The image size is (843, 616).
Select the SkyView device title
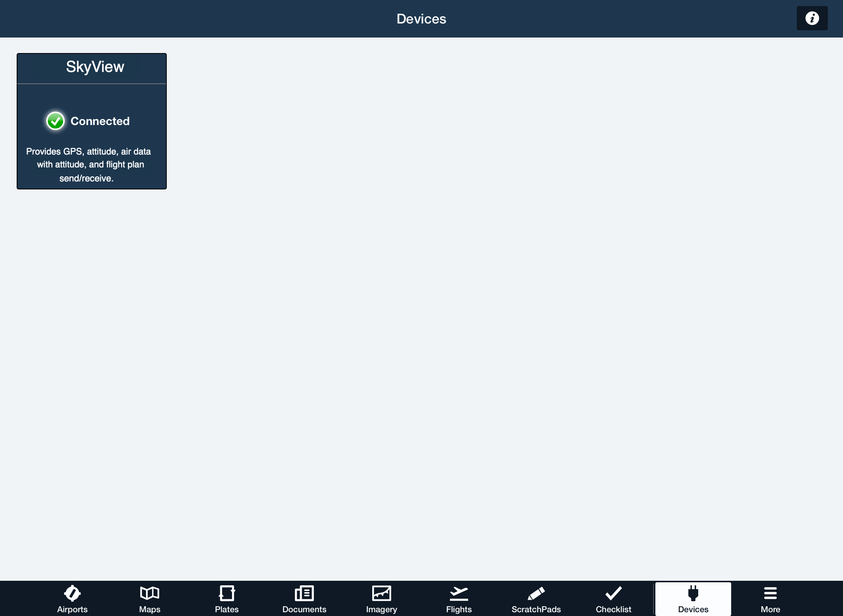(95, 67)
